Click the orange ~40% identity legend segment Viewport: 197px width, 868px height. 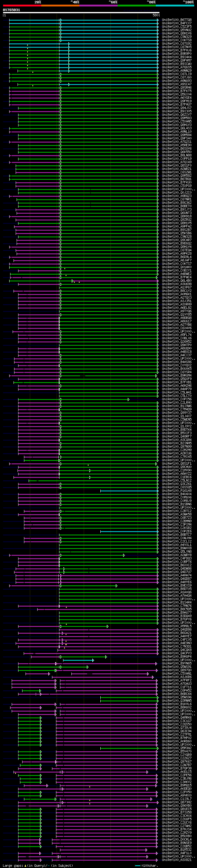[x=60, y=6]
